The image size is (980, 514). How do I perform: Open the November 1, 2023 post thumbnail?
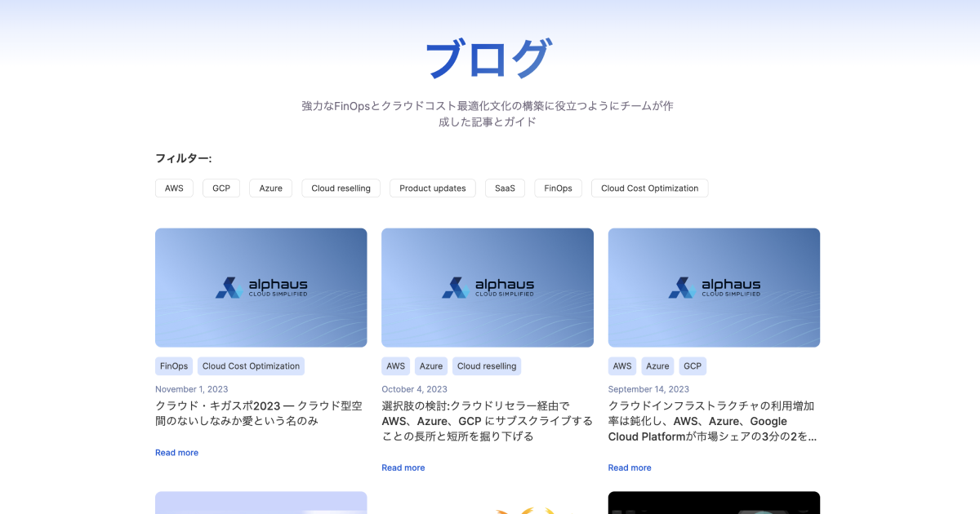point(261,287)
